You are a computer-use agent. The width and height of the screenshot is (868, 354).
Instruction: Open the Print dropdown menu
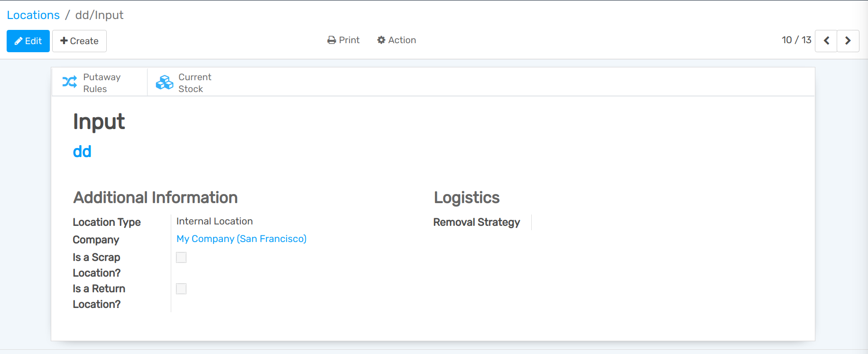click(344, 40)
